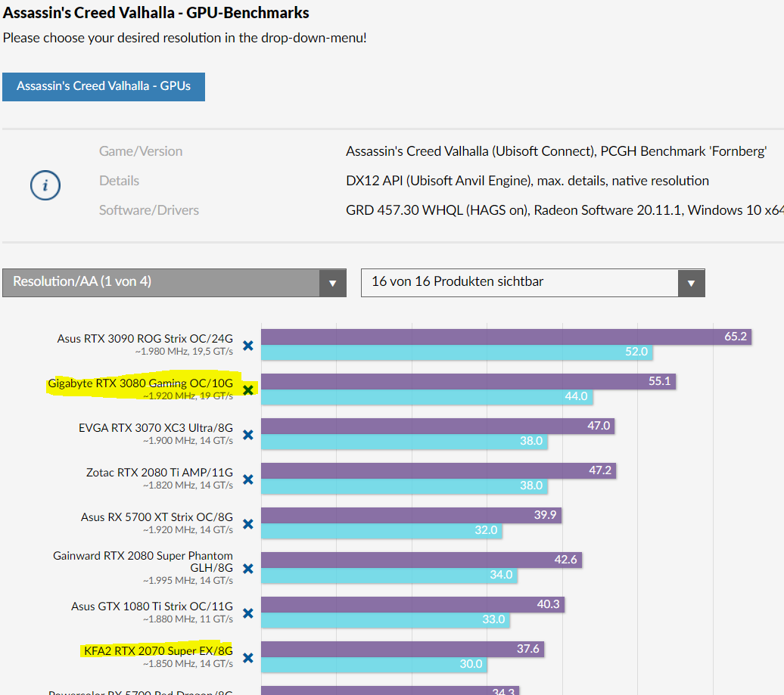Select the Asus RX 5700 XT Strix OC/8G label
Screen dimensions: 784x695
pyautogui.click(x=157, y=517)
